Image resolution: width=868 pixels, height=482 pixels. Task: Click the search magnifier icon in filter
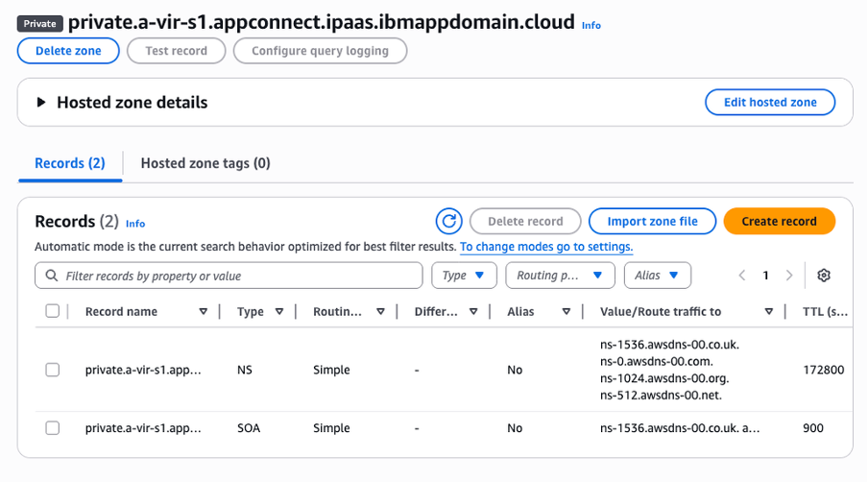coord(51,277)
